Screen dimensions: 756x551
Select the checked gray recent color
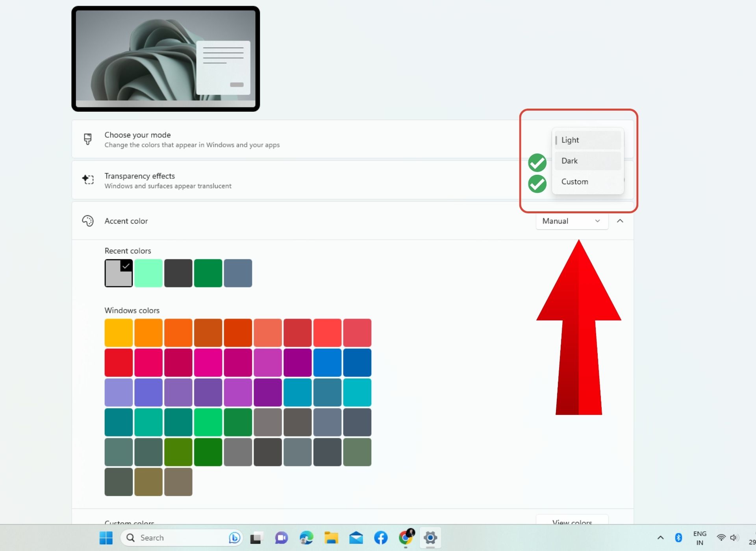119,273
